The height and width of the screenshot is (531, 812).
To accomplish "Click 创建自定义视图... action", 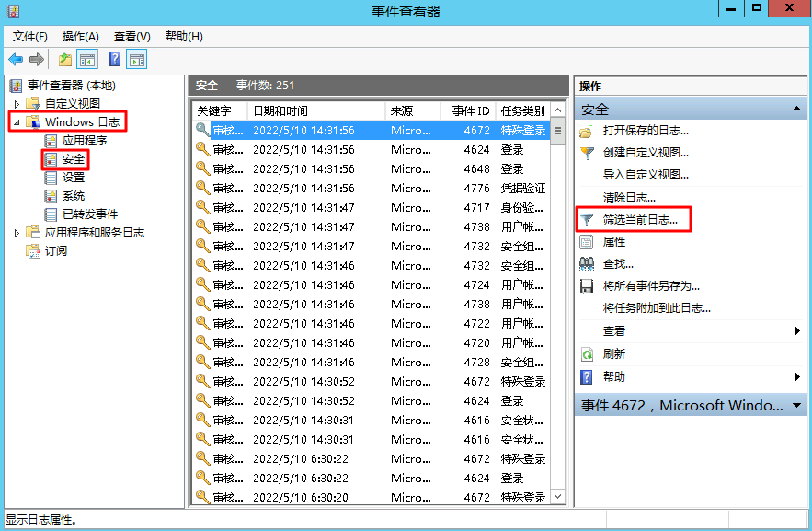I will coord(646,153).
